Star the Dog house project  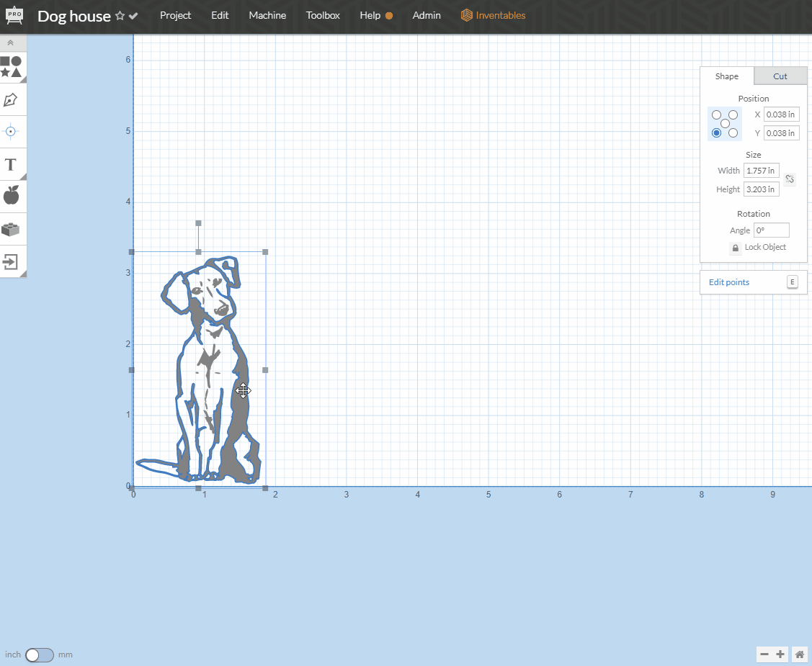click(x=120, y=16)
